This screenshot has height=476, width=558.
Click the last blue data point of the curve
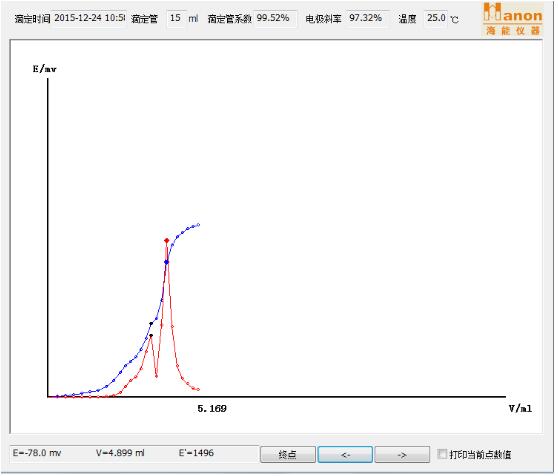pyautogui.click(x=198, y=224)
